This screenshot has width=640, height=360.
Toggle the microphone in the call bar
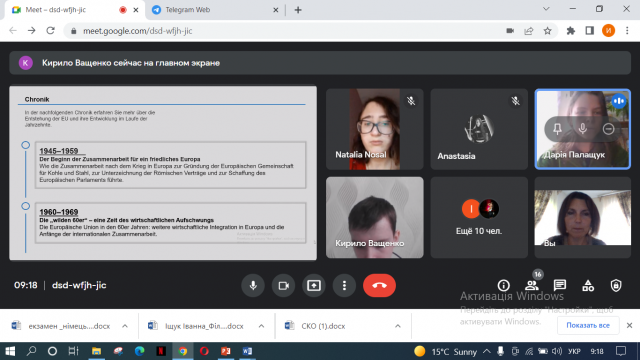(253, 285)
